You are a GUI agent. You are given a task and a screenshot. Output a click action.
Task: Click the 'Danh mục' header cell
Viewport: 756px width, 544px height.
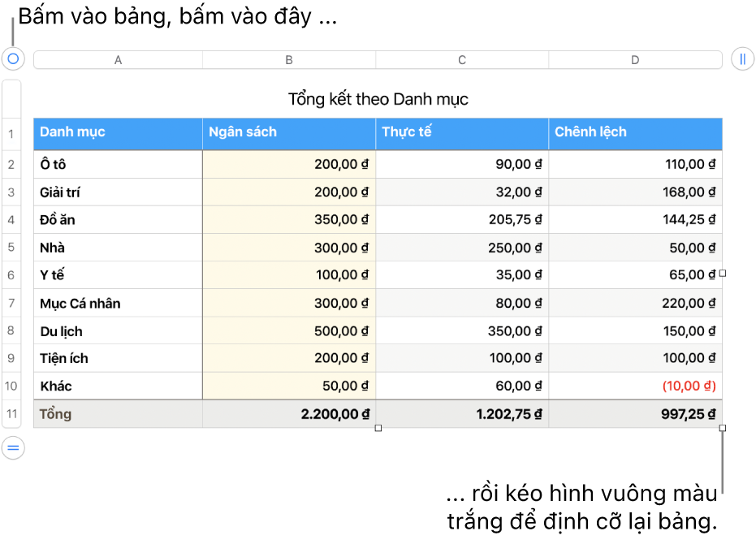tap(118, 134)
